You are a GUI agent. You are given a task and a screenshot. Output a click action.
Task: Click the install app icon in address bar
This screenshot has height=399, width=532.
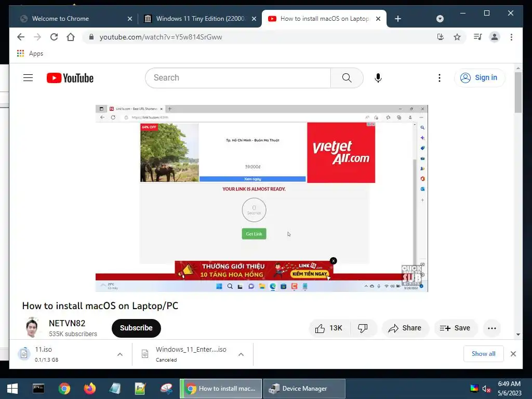click(x=441, y=37)
